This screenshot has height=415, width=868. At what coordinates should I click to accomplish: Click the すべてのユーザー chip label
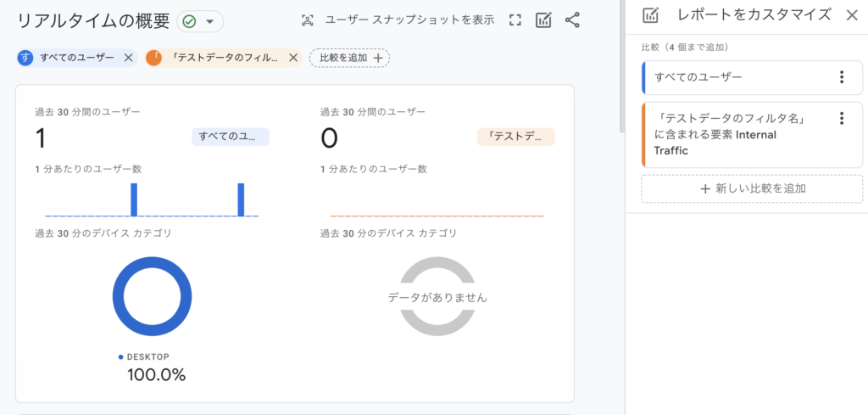[76, 58]
